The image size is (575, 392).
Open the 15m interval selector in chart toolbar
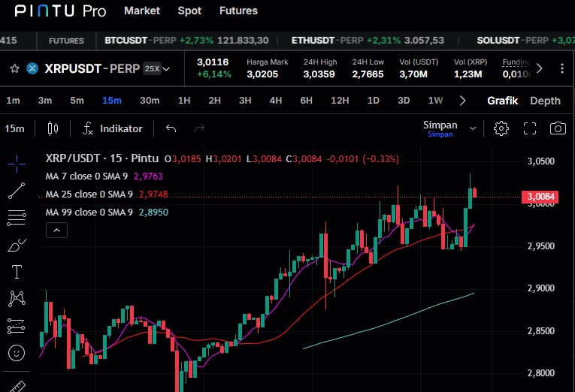15,128
